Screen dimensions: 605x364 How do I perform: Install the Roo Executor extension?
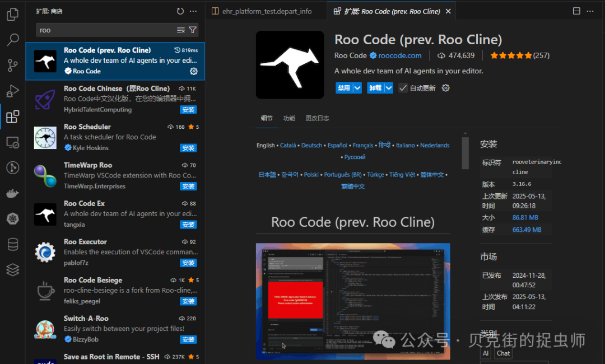pyautogui.click(x=188, y=263)
